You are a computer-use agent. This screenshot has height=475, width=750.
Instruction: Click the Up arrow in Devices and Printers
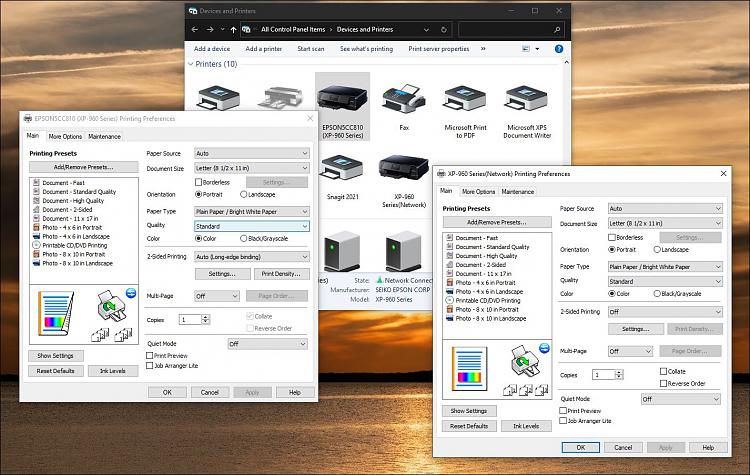(233, 30)
